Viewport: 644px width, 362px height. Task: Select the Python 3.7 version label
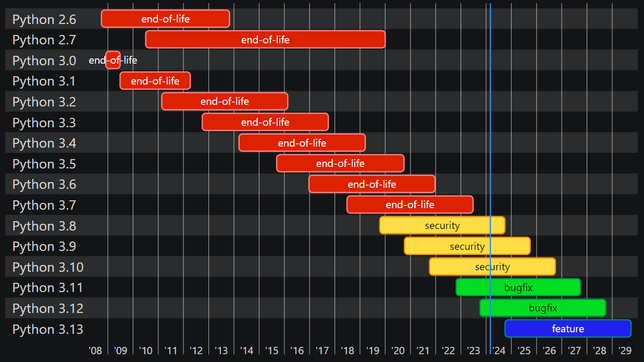coord(44,205)
